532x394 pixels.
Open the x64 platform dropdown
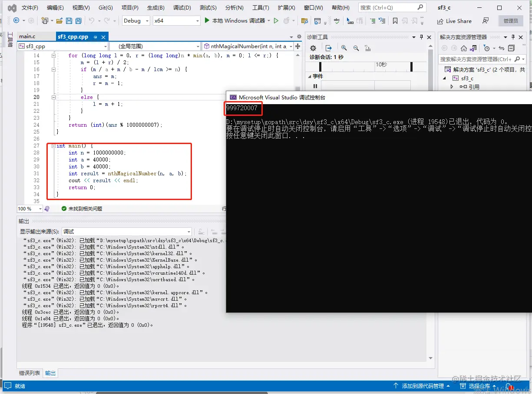[x=177, y=20]
